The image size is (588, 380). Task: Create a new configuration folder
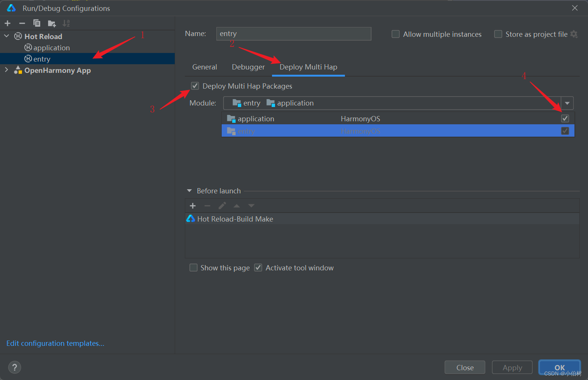click(52, 24)
